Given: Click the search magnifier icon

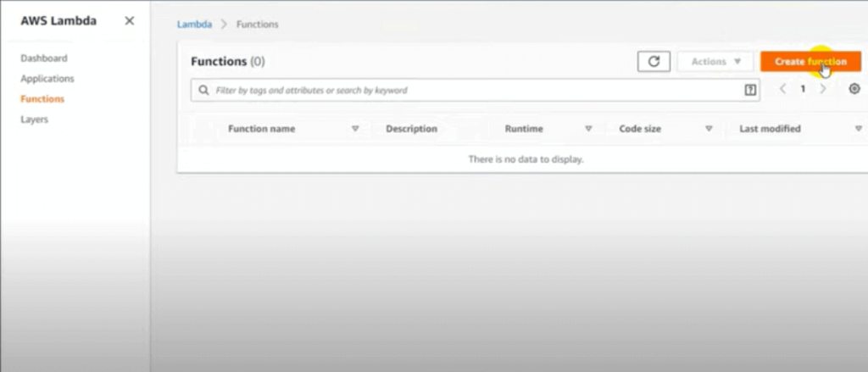Looking at the screenshot, I should 203,90.
